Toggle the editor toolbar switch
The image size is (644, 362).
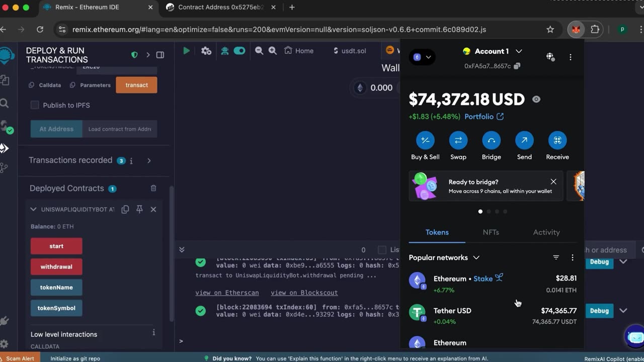[239, 51]
